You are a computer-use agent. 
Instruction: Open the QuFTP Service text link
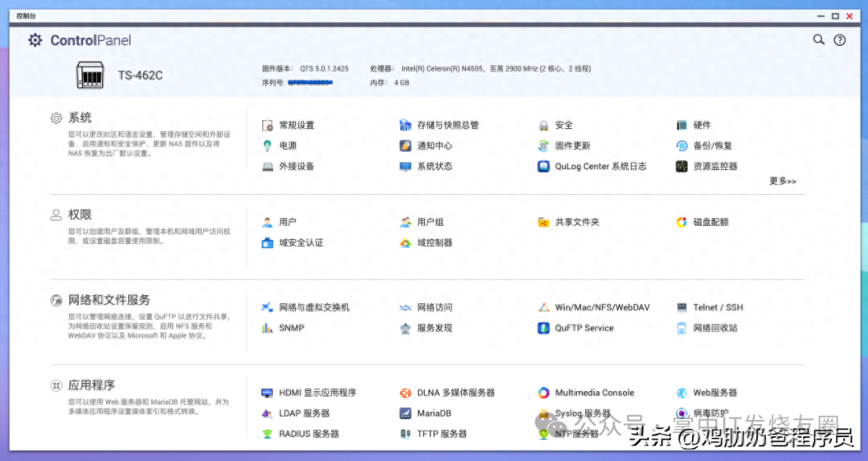point(584,328)
